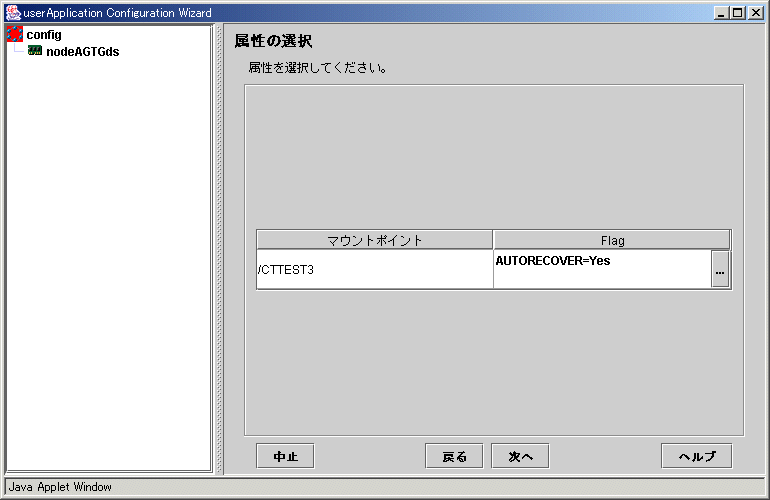Click the 属性を選択してください instruction text

click(317, 67)
